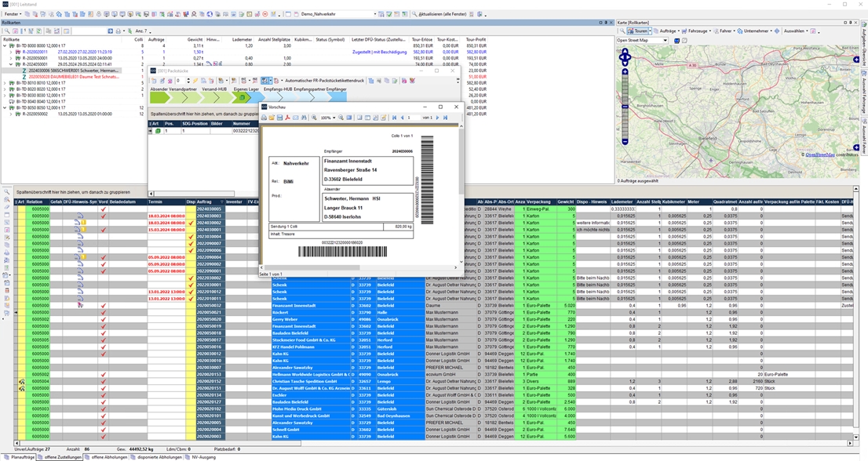Export preview as PDF via red Acrobat icon
The image size is (868, 461).
point(286,118)
